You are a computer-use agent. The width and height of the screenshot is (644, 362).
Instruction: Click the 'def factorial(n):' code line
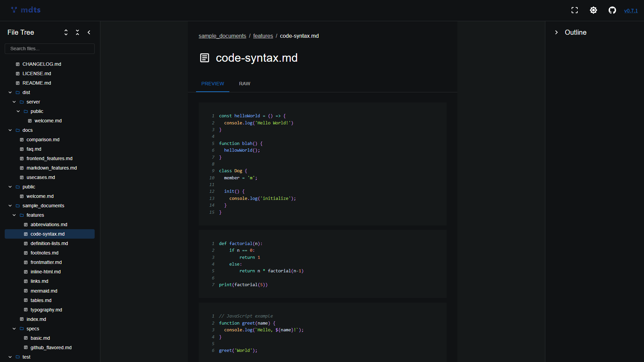(240, 243)
